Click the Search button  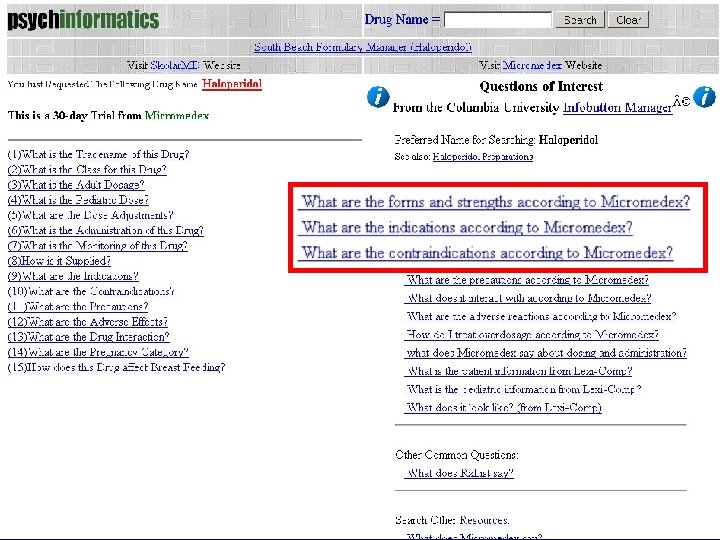pyautogui.click(x=580, y=20)
